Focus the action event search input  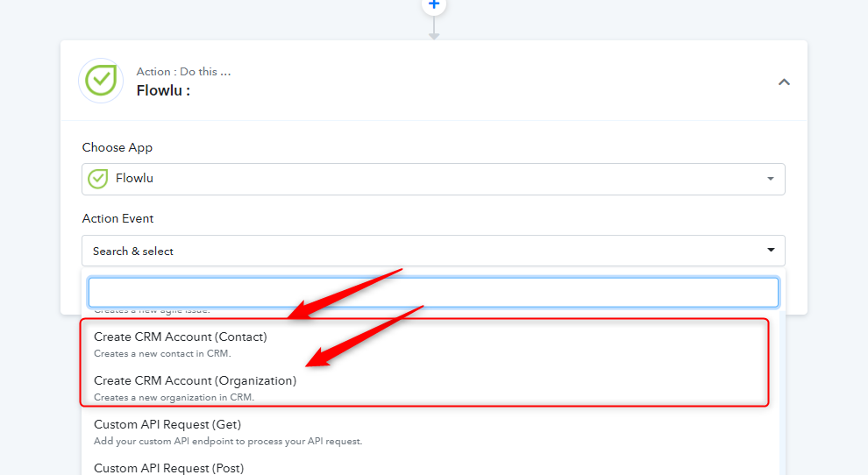click(x=433, y=293)
